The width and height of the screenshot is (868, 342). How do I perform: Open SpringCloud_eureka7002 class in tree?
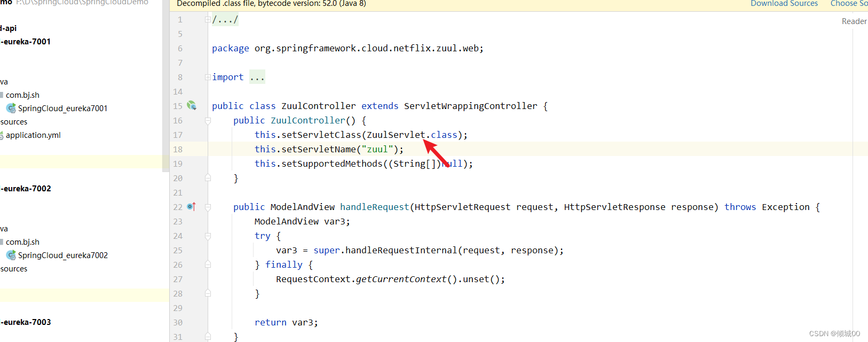(x=62, y=255)
